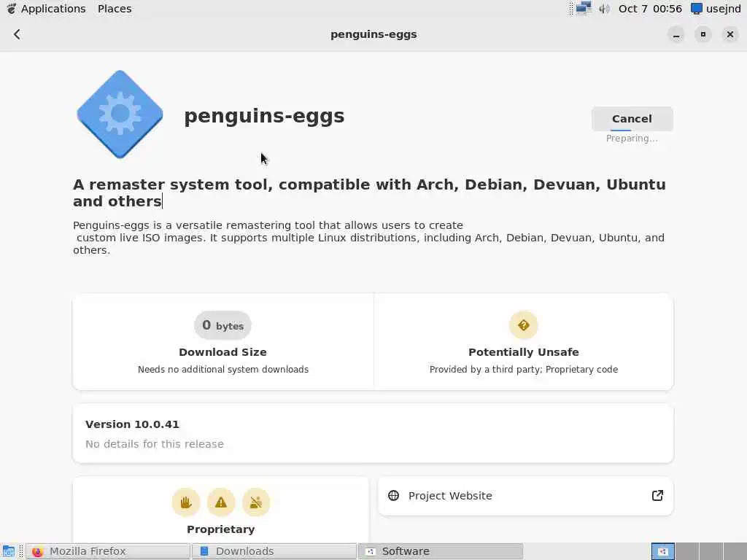
Task: Click the Potentially Unsafe question mark badge
Action: click(523, 325)
